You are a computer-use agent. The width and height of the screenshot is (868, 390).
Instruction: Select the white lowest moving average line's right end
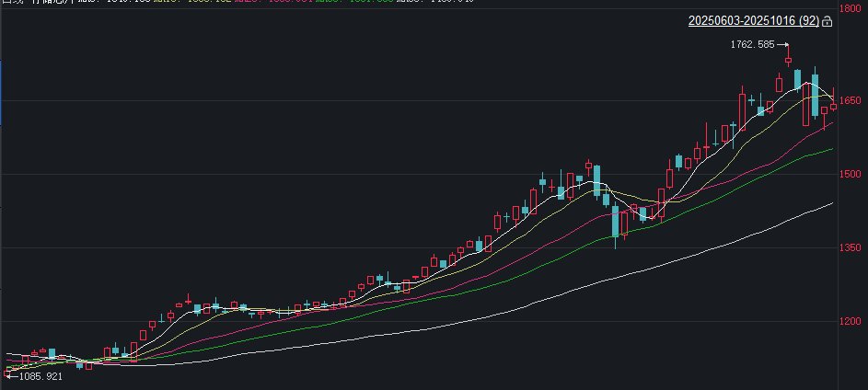click(x=831, y=203)
